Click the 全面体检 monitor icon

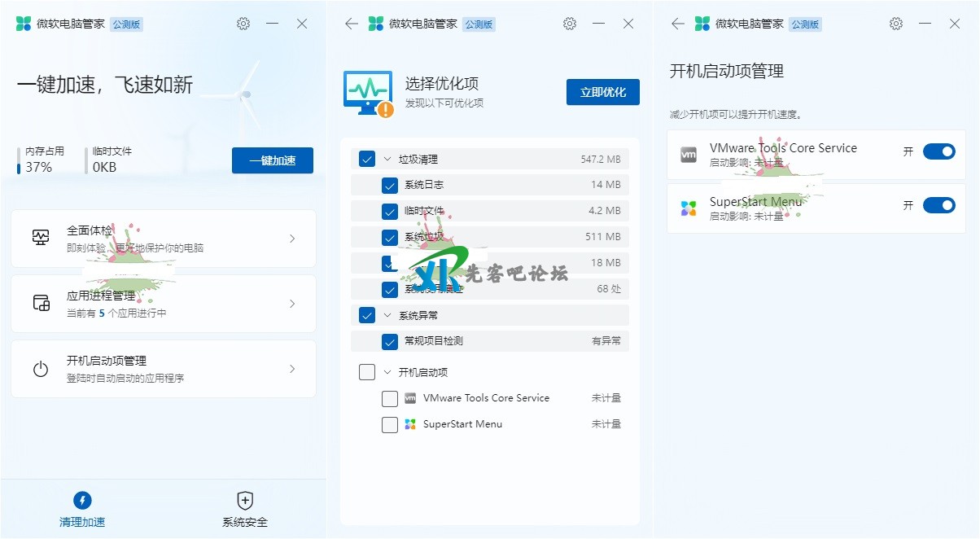click(x=41, y=238)
